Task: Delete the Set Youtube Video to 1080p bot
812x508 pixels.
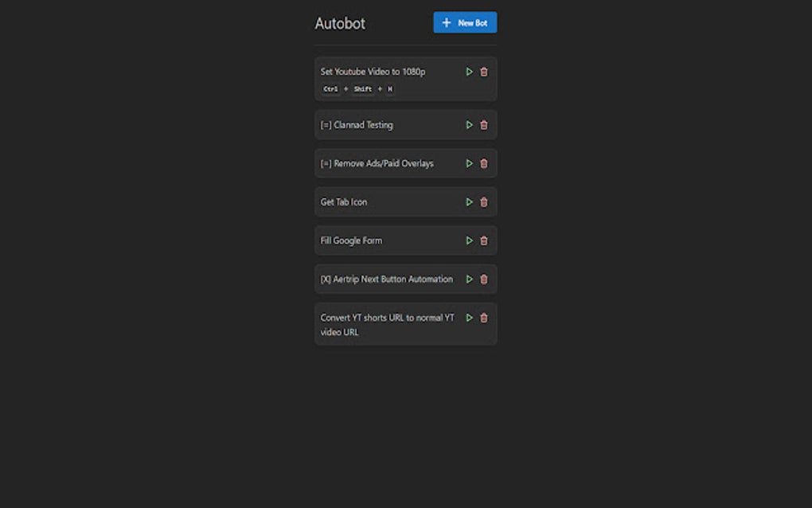Action: (483, 71)
